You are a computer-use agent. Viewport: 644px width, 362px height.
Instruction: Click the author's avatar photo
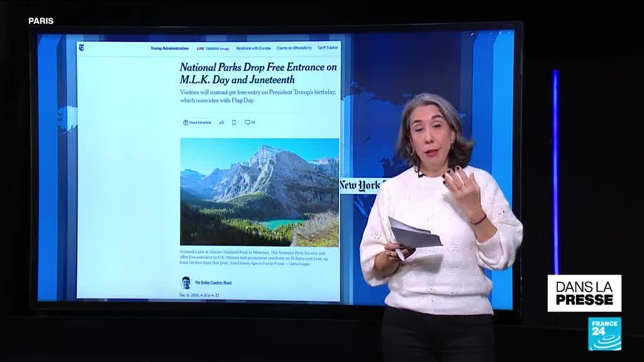click(186, 282)
